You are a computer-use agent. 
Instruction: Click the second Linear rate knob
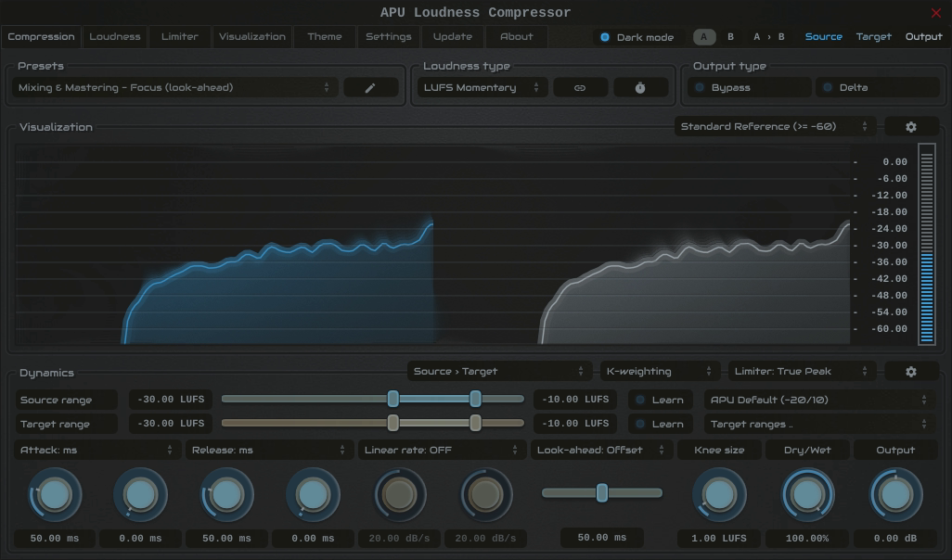click(485, 495)
